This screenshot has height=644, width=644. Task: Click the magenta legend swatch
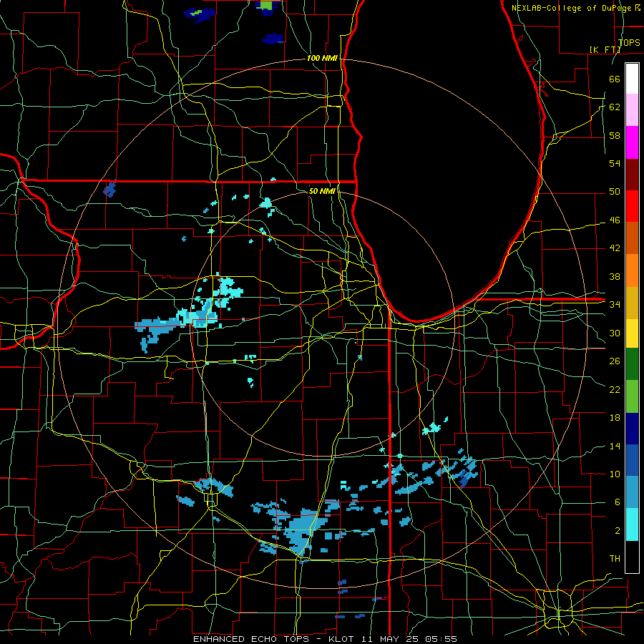[x=632, y=142]
